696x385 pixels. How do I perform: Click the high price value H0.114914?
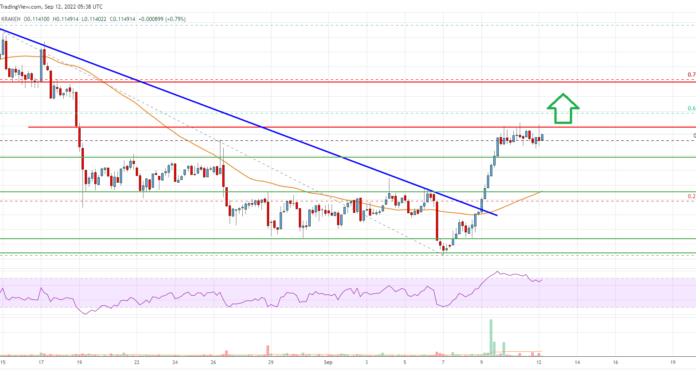tap(66, 19)
